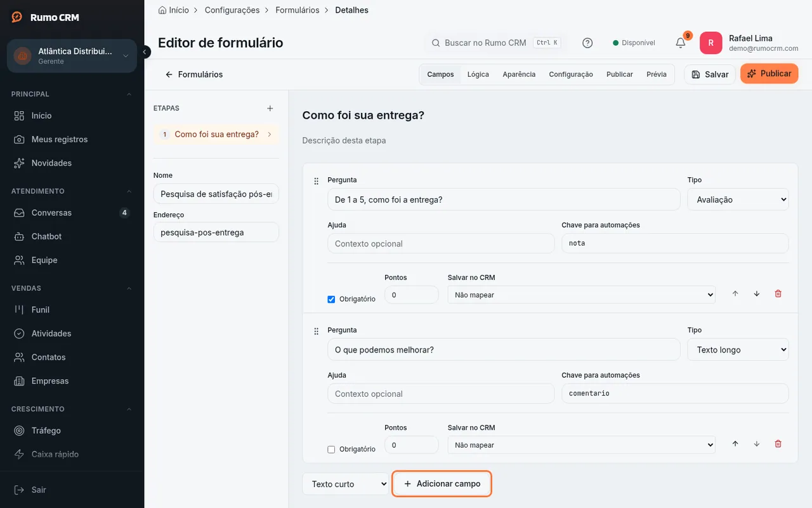This screenshot has width=812, height=508.
Task: Toggle Obrigatório for 'O que podemos melhorar?'
Action: [x=331, y=449]
